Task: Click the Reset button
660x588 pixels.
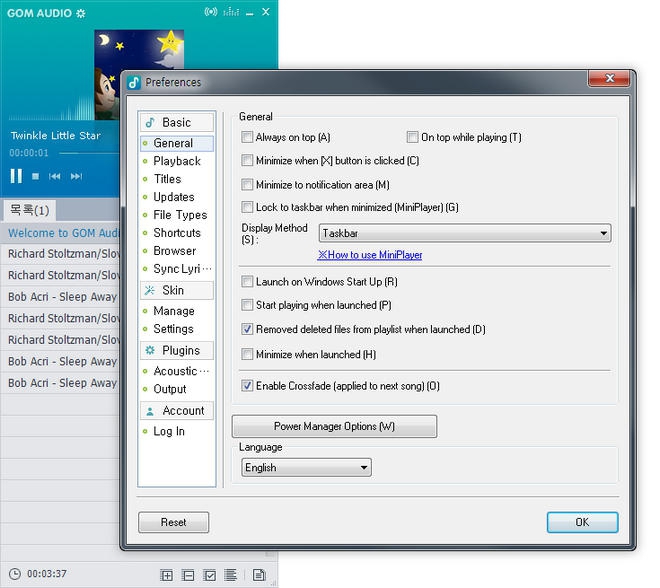Action: coord(173,522)
